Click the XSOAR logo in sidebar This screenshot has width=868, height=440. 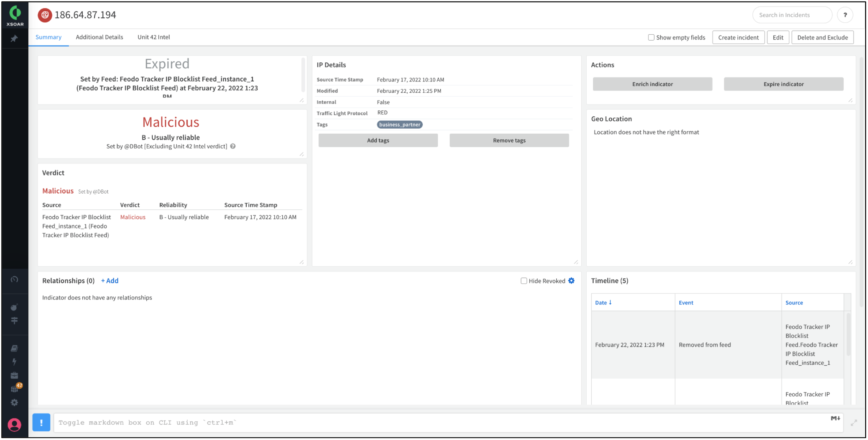[15, 15]
